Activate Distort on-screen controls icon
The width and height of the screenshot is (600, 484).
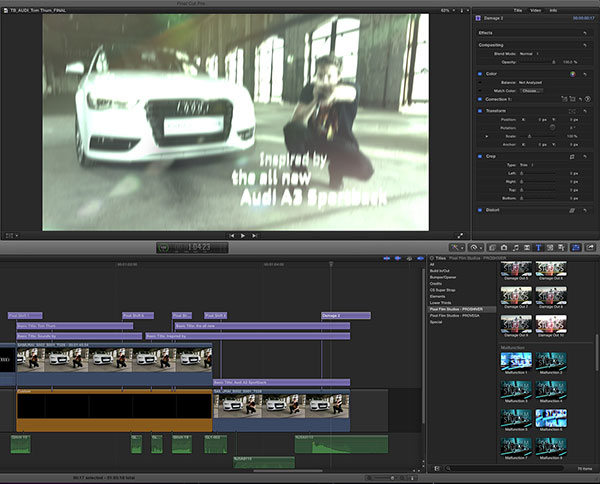572,210
